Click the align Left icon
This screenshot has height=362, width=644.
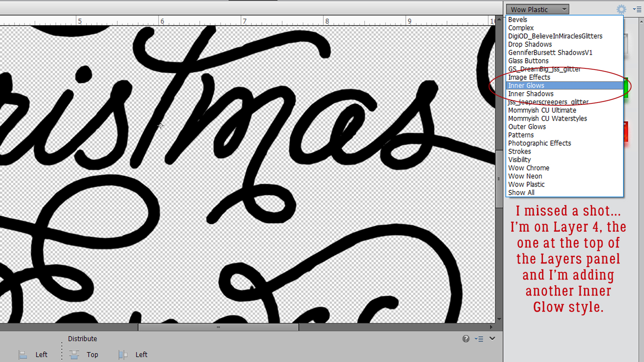(x=23, y=355)
